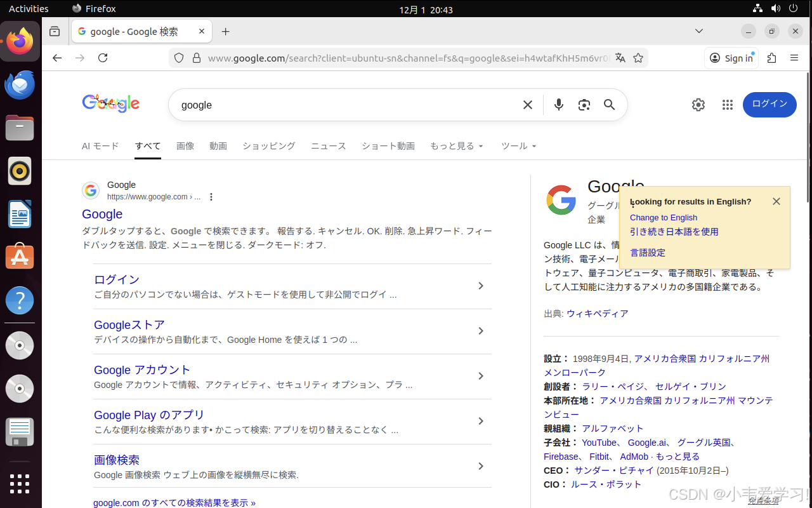
Task: Click the chevron on ログイン row
Action: coord(481,286)
